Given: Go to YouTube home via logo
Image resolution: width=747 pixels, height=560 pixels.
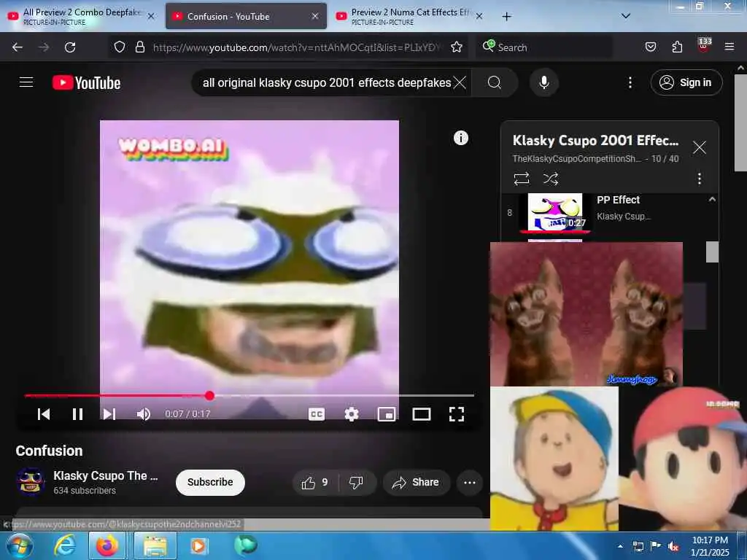Looking at the screenshot, I should [x=86, y=83].
